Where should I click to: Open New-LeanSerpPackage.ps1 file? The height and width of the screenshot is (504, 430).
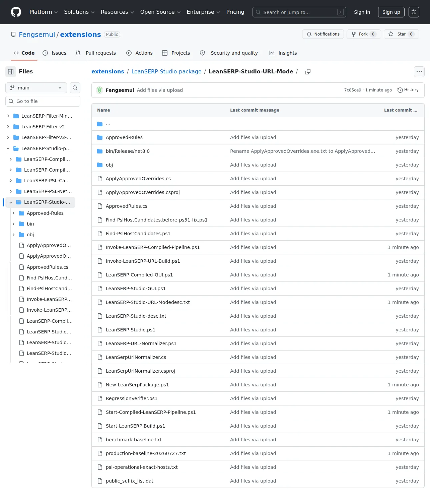click(x=137, y=385)
